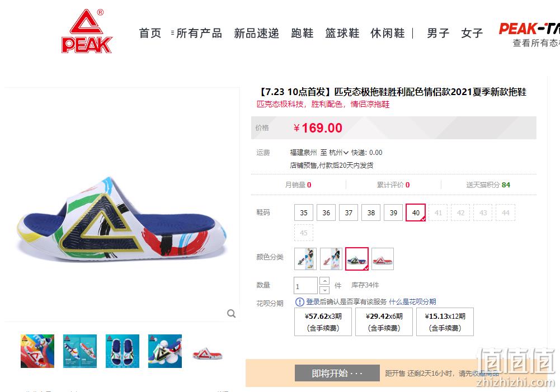The image size is (560, 392).
Task: Select the first model-photo color option
Action: click(305, 259)
